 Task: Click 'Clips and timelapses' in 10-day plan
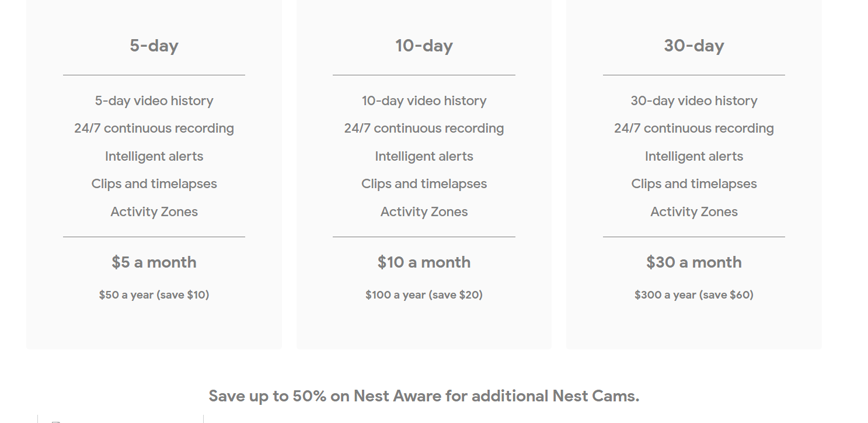click(x=424, y=184)
